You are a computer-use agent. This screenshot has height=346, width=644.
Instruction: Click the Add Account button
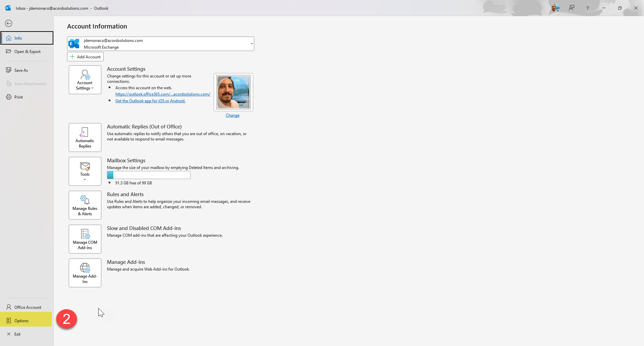[86, 57]
